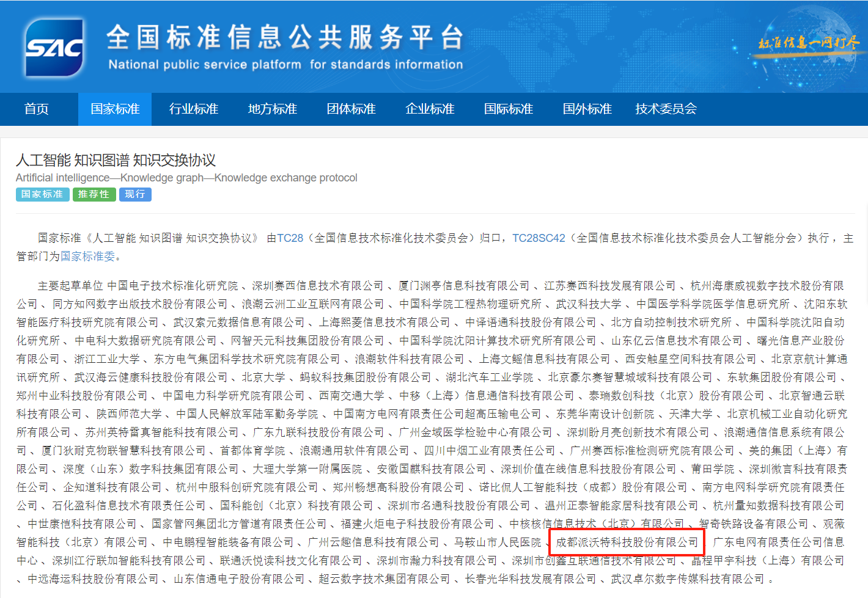Click the text 中远海运科技股份有限公司

93,579
